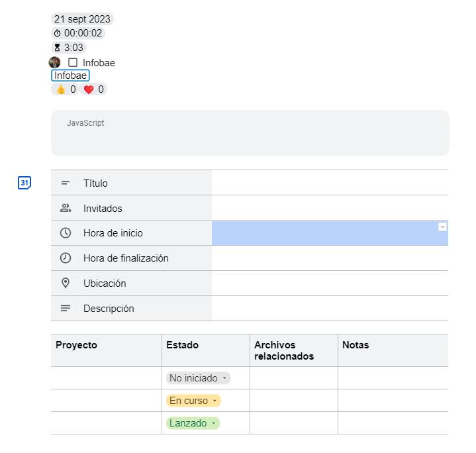Click the user avatar photo
The image size is (476, 453).
click(55, 62)
